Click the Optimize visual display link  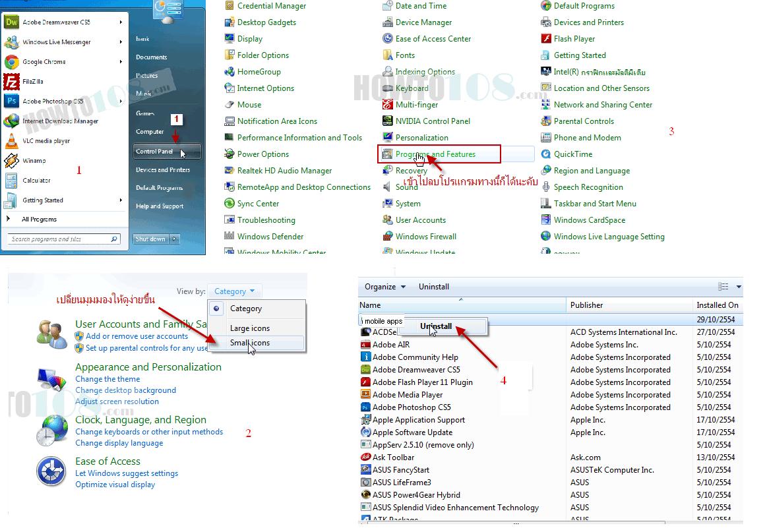115,485
